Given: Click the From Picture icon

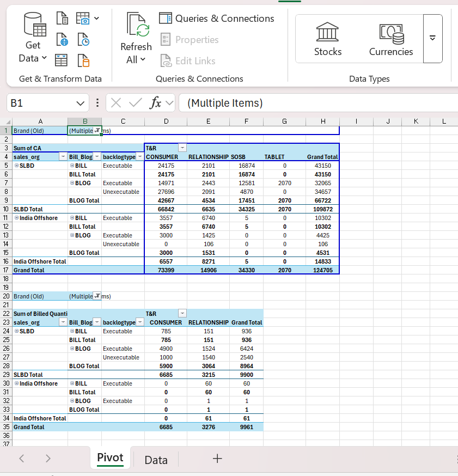Looking at the screenshot, I should [x=82, y=18].
